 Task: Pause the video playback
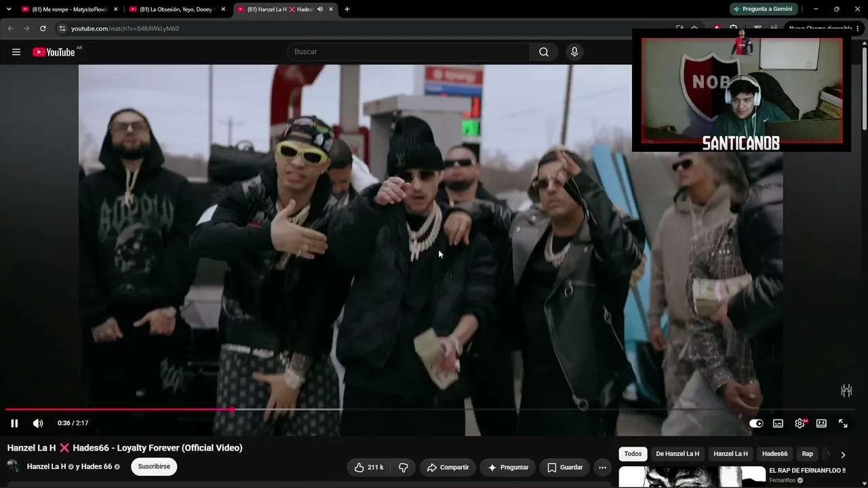(14, 423)
